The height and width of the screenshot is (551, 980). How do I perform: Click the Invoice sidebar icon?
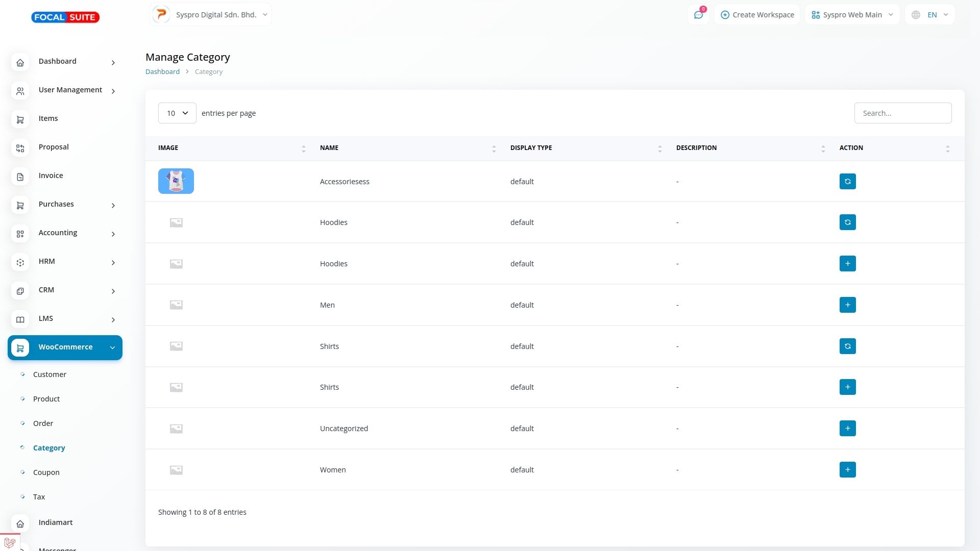20,177
